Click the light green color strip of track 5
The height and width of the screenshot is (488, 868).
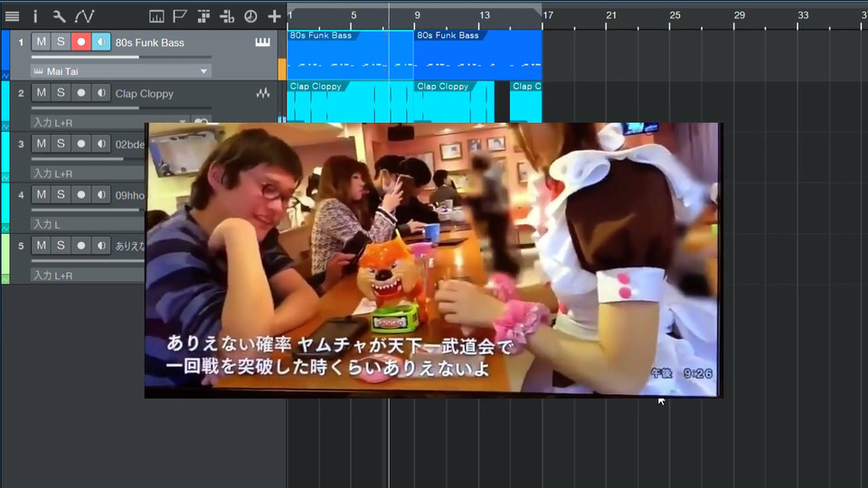[x=5, y=255]
